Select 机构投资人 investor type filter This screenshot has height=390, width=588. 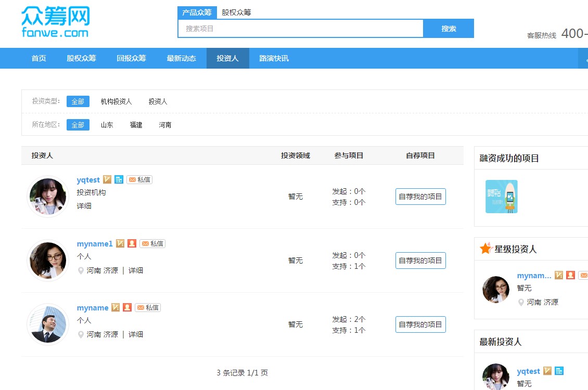point(116,101)
